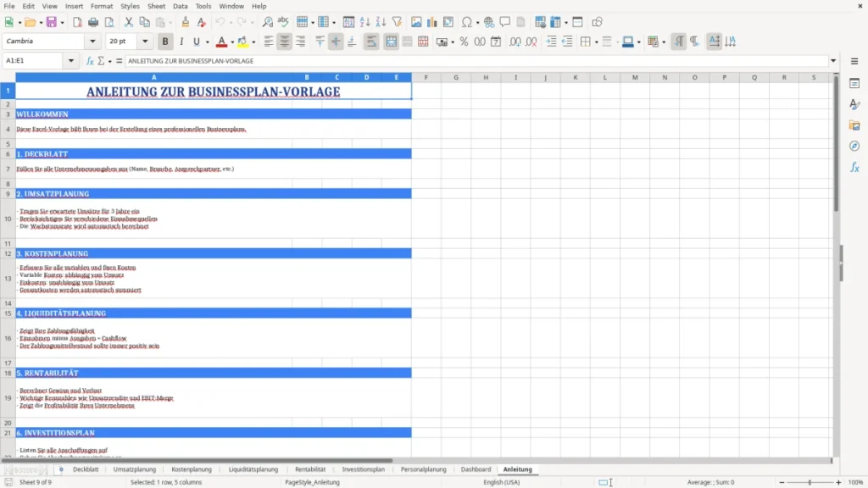Open the Sheet menu
Viewport: 868px width, 488px height.
pyautogui.click(x=156, y=6)
